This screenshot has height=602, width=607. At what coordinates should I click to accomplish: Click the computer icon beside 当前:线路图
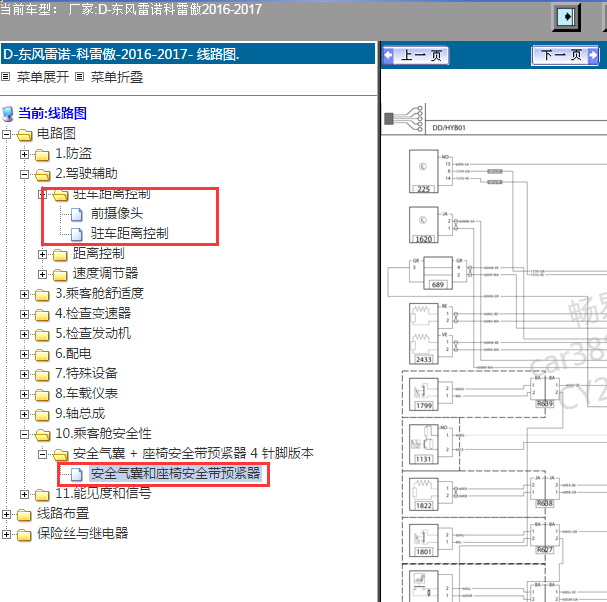coord(8,114)
